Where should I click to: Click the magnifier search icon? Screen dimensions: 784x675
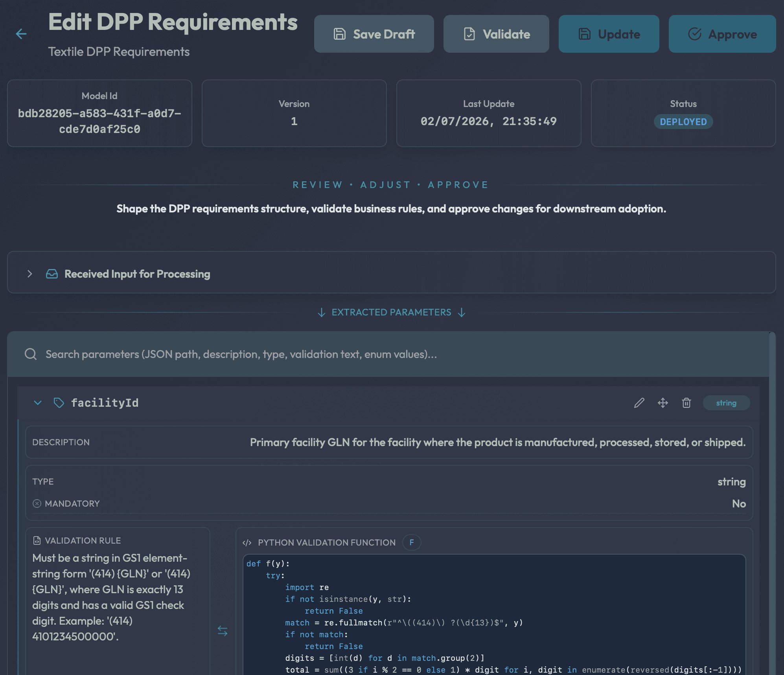tap(31, 354)
